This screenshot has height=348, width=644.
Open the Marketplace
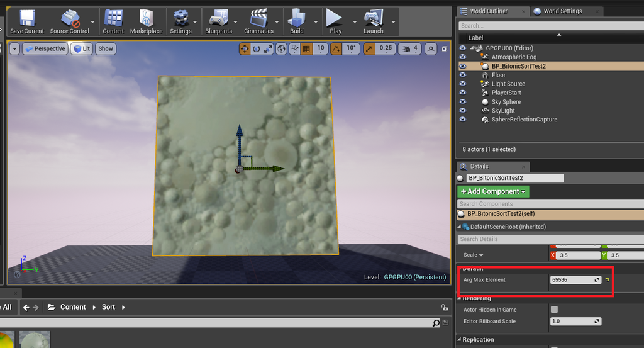point(146,22)
